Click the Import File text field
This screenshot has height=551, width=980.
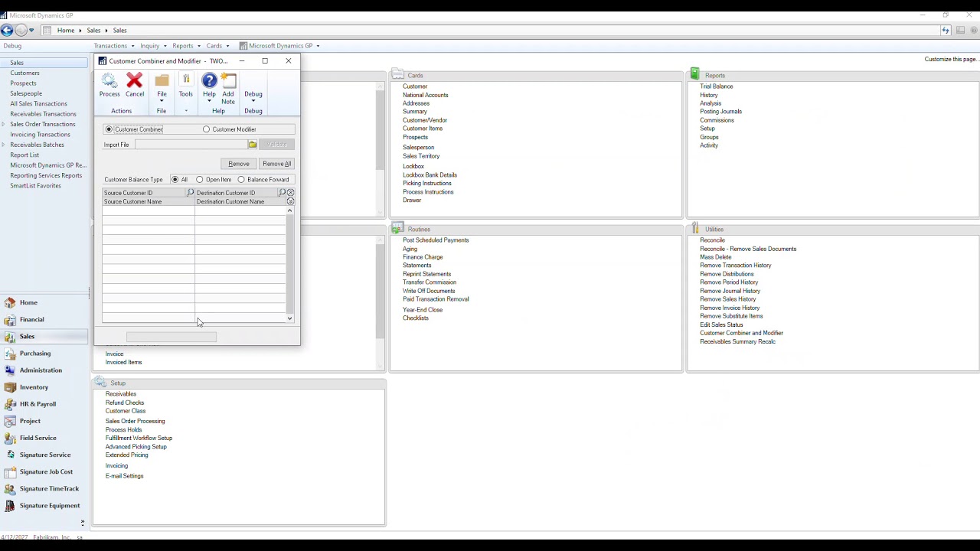(x=191, y=145)
